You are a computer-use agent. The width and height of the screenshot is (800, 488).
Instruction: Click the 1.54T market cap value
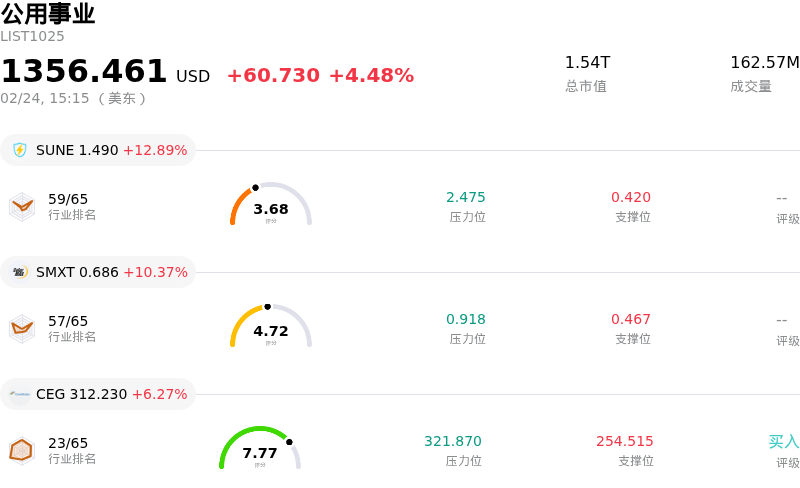[x=587, y=62]
